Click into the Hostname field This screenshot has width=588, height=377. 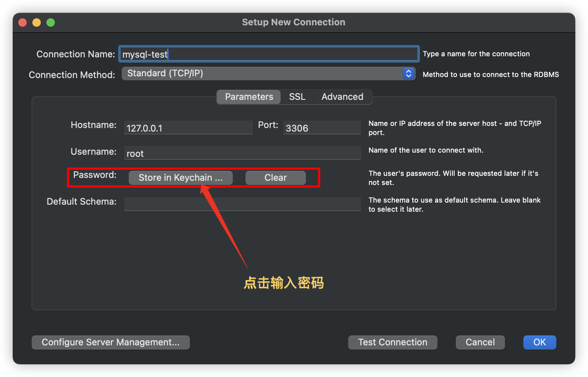click(x=188, y=128)
